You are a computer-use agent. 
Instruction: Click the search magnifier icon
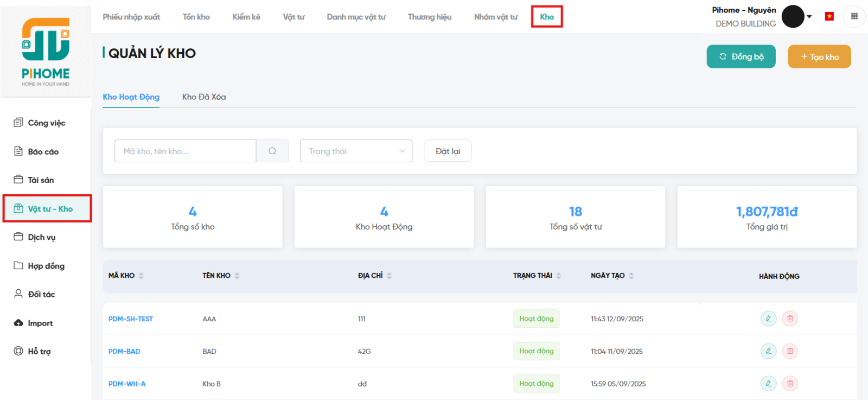point(272,151)
